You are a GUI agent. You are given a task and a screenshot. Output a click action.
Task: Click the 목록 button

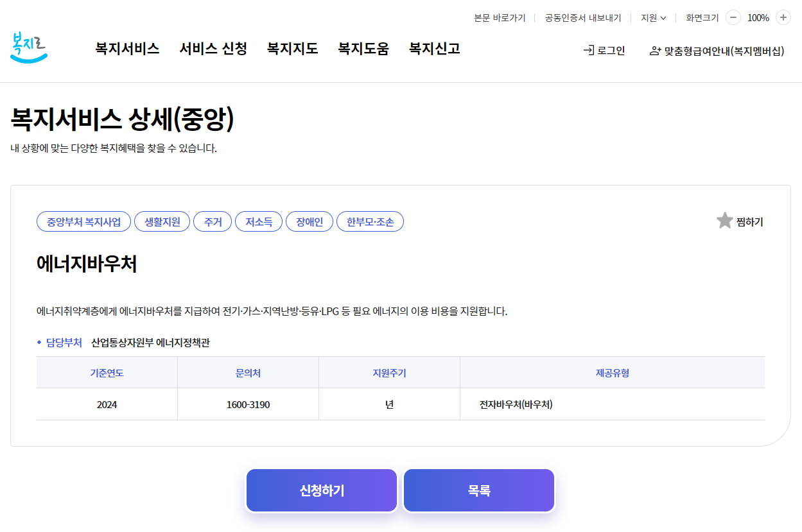tap(478, 490)
